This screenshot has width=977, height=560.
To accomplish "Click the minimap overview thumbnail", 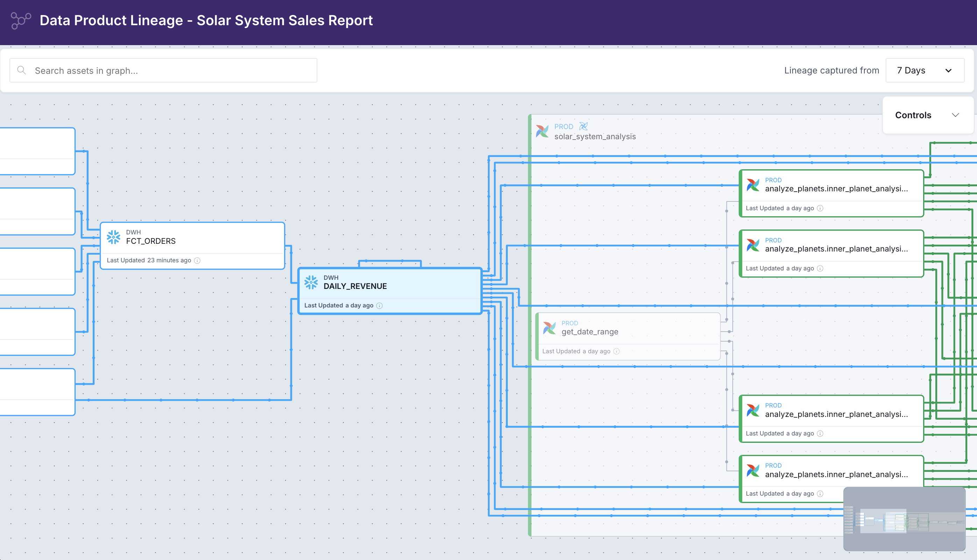I will [x=904, y=519].
